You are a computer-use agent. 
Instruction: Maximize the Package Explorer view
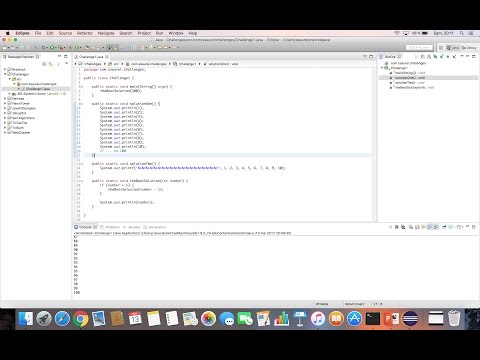(x=66, y=56)
